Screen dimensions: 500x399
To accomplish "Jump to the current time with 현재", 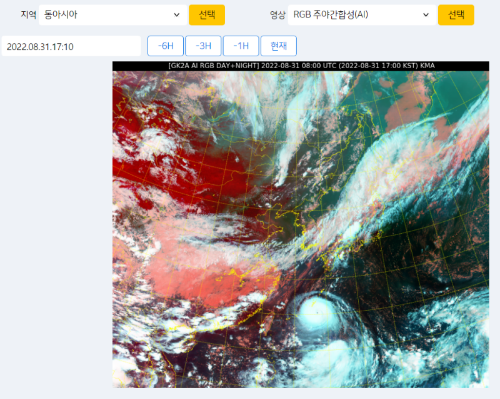I will coord(279,46).
